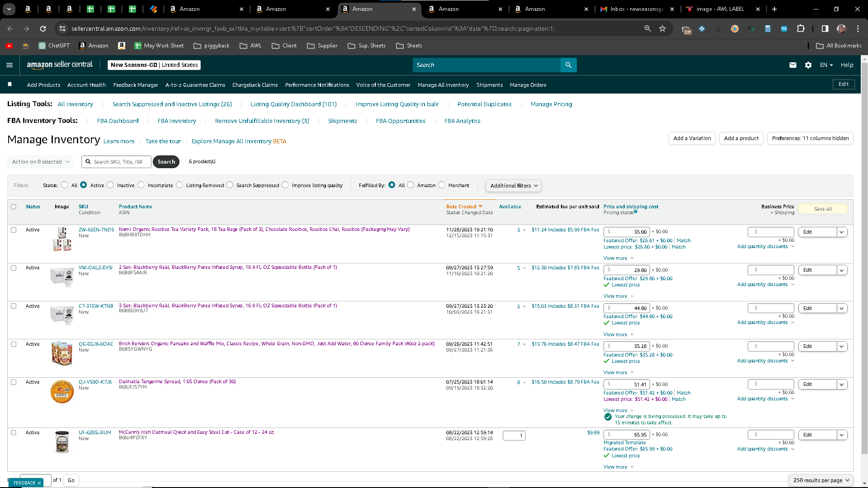Open the piggyback bookmarks folder

[212, 46]
